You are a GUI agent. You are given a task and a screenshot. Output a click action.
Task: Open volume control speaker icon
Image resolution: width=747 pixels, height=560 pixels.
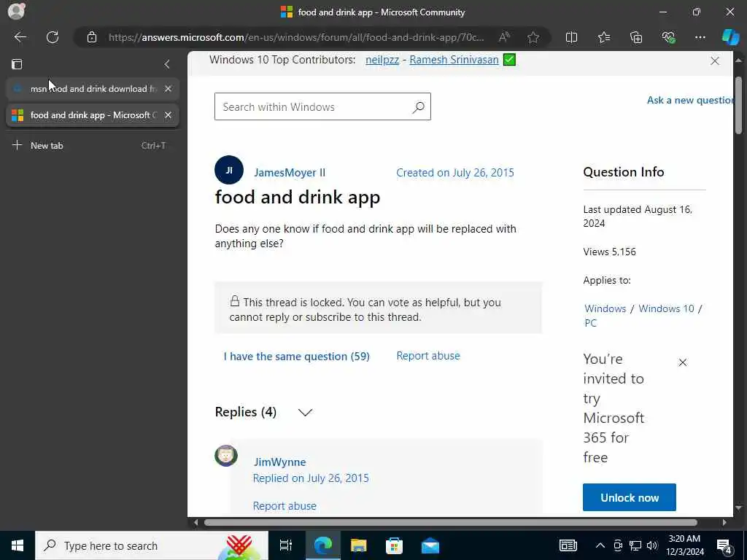coord(652,545)
